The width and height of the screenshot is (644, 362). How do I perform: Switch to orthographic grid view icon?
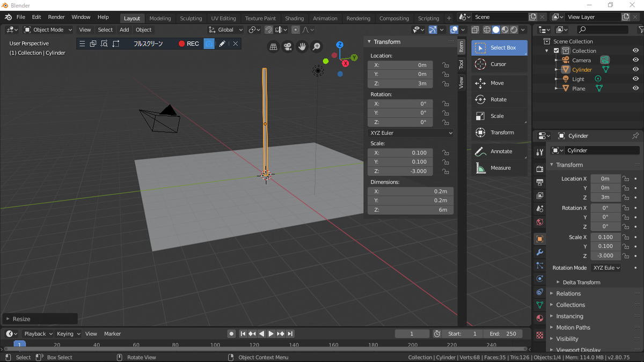click(x=273, y=47)
